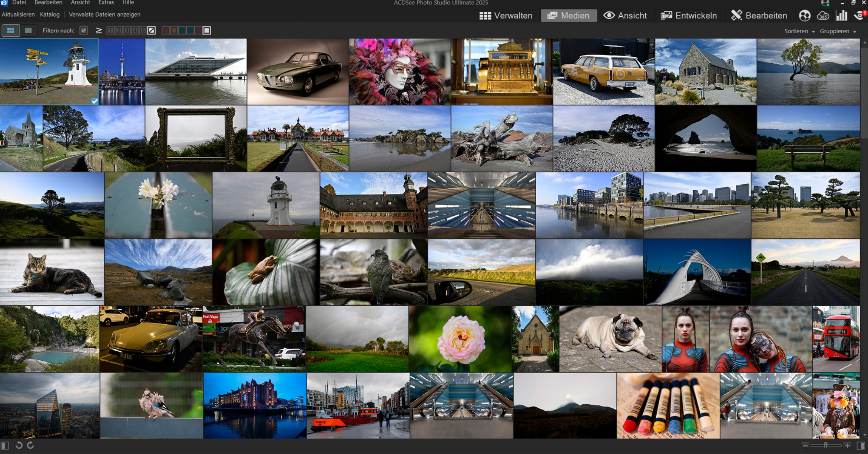868x454 pixels.
Task: Filter by rating 1
Action: pyautogui.click(x=110, y=30)
